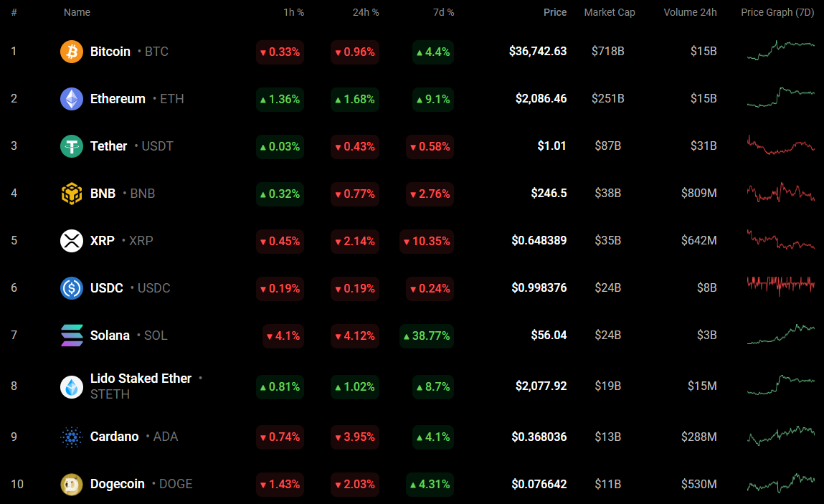Click the Lido Staked Ether icon
This screenshot has height=504, width=824.
coord(72,386)
